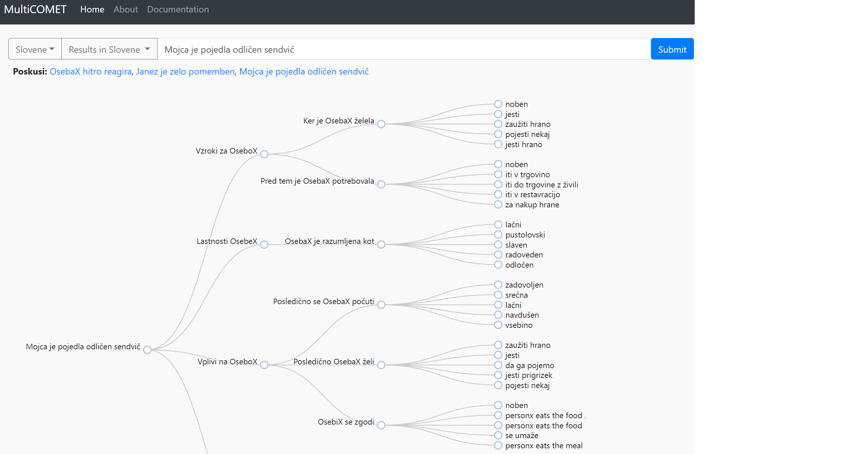Collapse the 'Lastnosti OsebeX' node circle
This screenshot has height=454, width=868.
[x=264, y=244]
